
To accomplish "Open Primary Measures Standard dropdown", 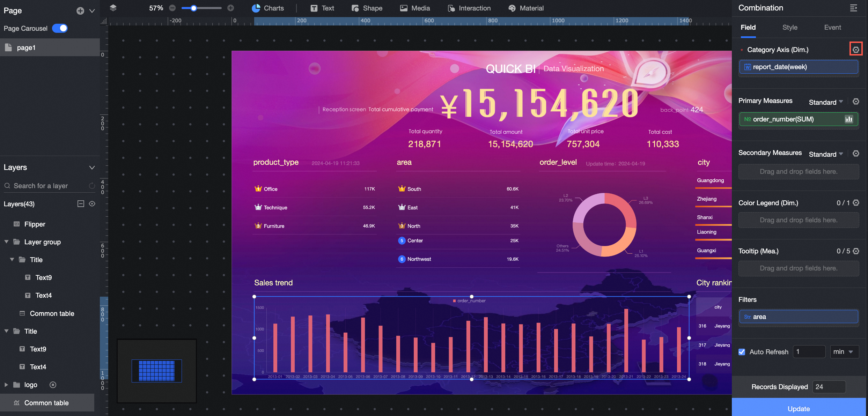I will click(826, 102).
